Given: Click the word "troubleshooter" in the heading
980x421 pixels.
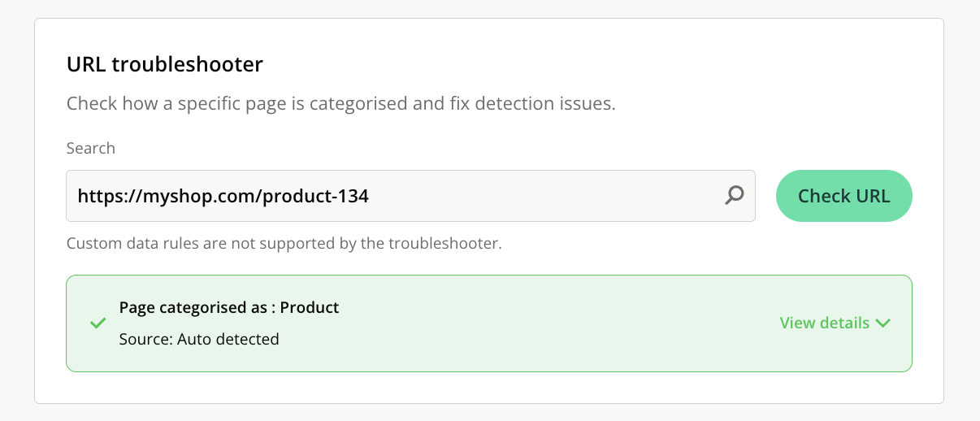Looking at the screenshot, I should click(187, 64).
